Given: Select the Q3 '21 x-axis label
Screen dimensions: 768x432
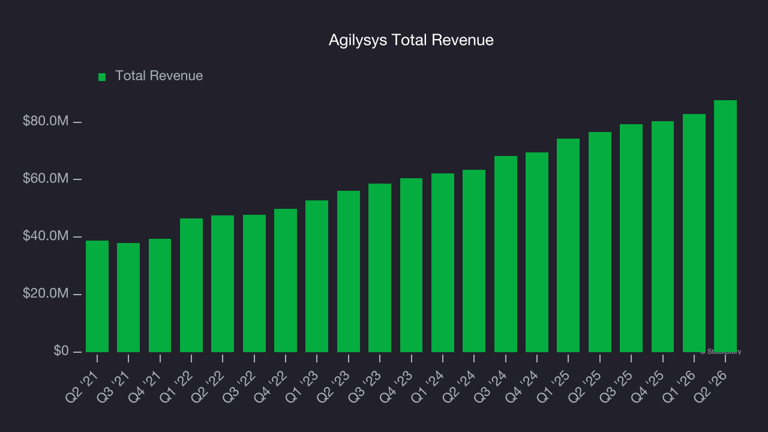Looking at the screenshot, I should (113, 387).
